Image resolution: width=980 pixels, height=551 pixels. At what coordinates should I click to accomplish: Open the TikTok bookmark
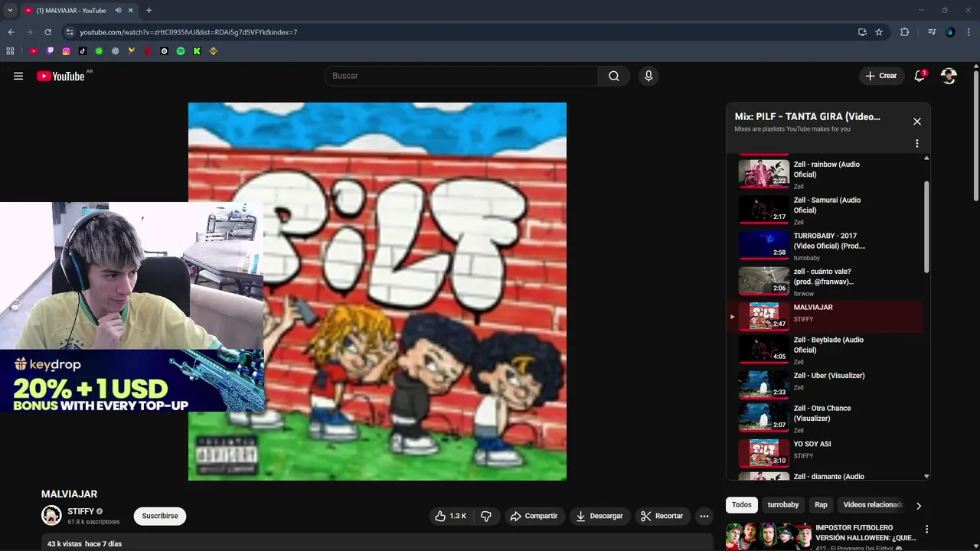[83, 51]
